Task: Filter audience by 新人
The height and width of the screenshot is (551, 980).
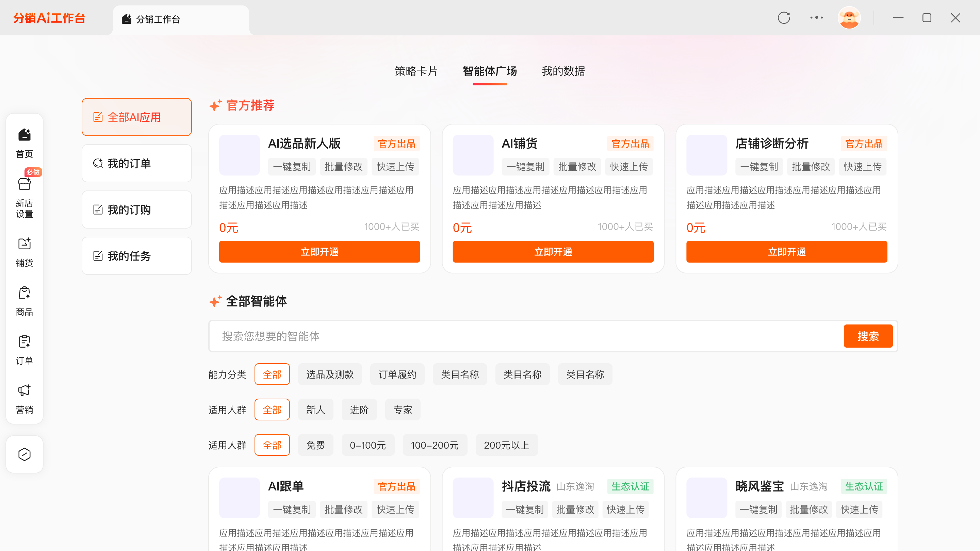Action: pos(315,410)
